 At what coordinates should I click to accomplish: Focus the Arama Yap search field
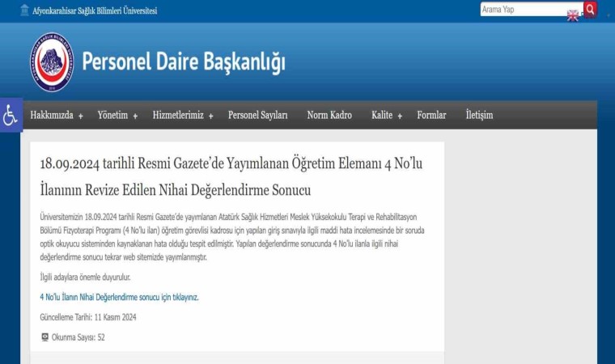point(530,10)
